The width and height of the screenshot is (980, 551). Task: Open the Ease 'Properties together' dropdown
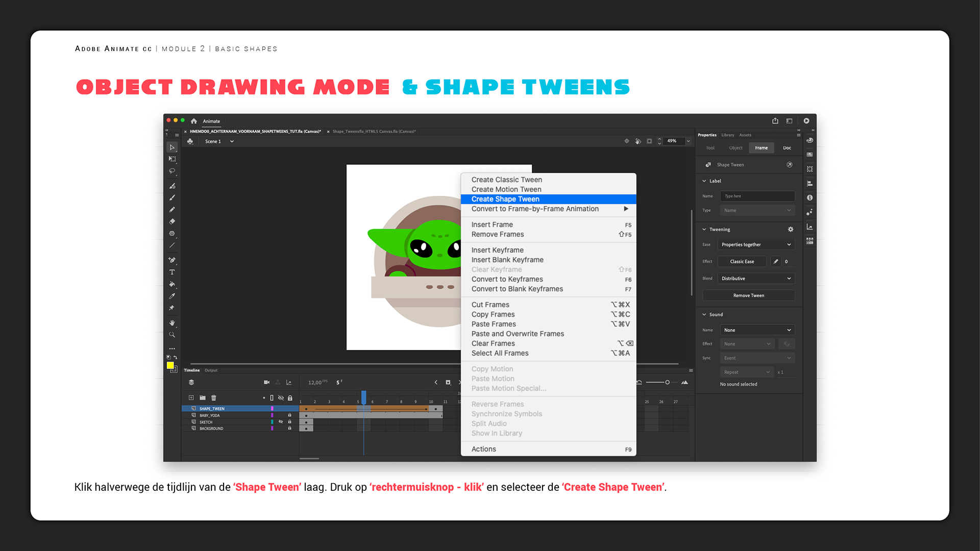756,244
